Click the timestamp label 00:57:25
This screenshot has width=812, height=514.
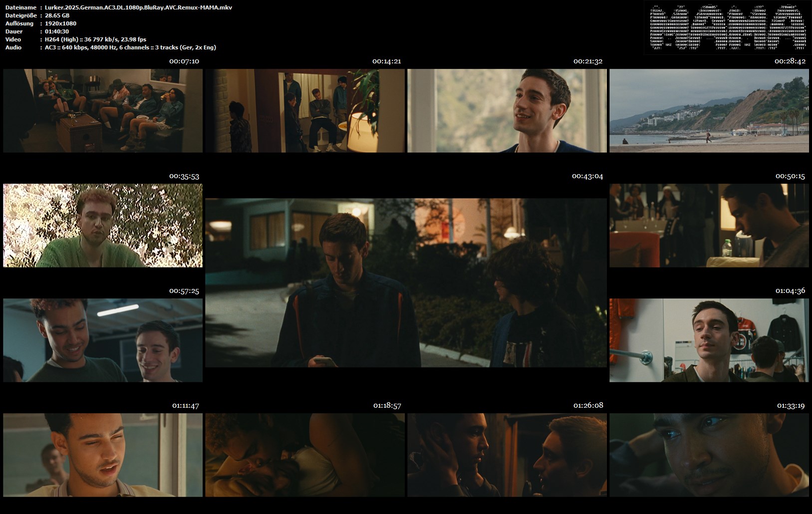coord(184,291)
